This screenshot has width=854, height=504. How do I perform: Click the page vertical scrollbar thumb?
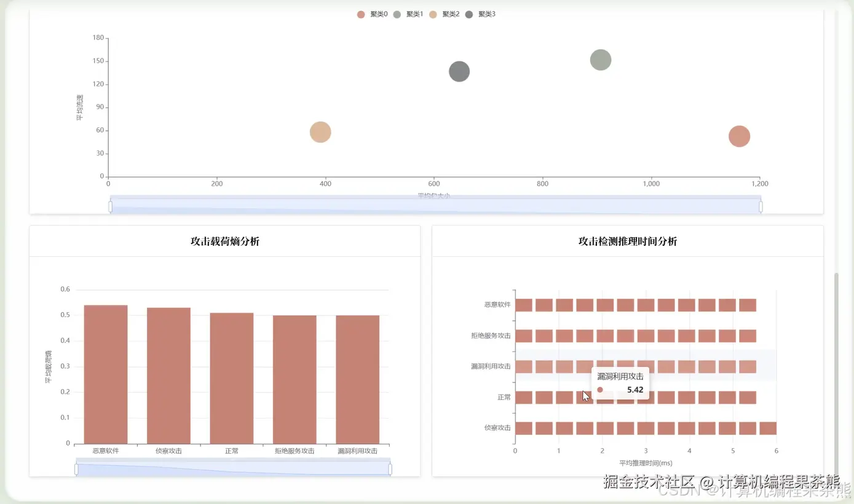pos(836,373)
